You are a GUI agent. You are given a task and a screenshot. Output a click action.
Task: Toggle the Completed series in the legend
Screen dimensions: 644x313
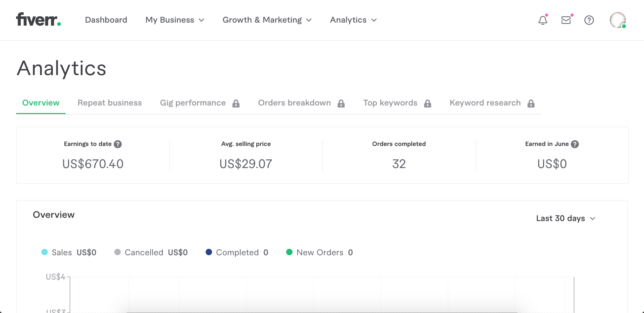tap(238, 252)
